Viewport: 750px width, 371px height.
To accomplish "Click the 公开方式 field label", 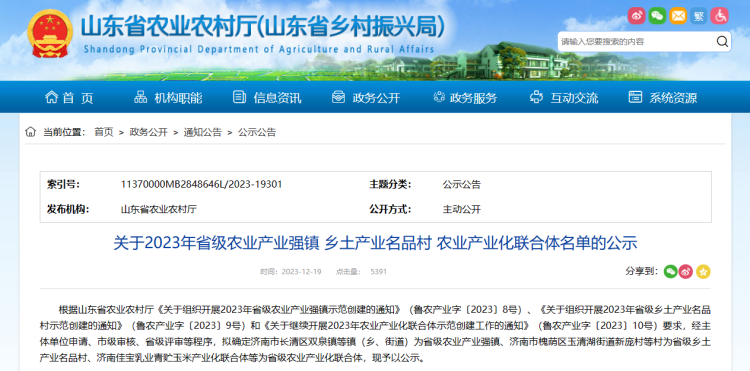I will pyautogui.click(x=390, y=209).
